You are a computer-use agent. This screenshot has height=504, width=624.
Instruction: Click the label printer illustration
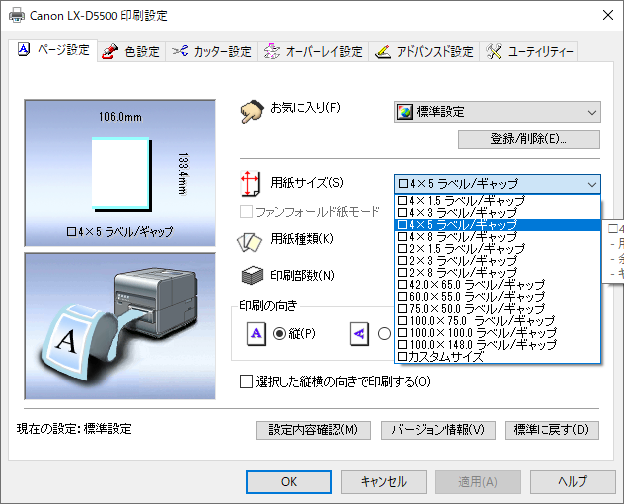(120, 326)
